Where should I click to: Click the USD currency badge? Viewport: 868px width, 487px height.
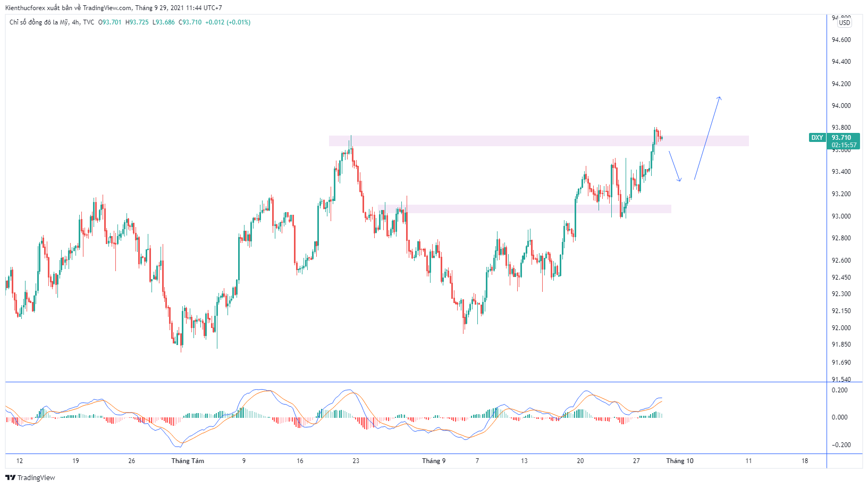[x=845, y=23]
